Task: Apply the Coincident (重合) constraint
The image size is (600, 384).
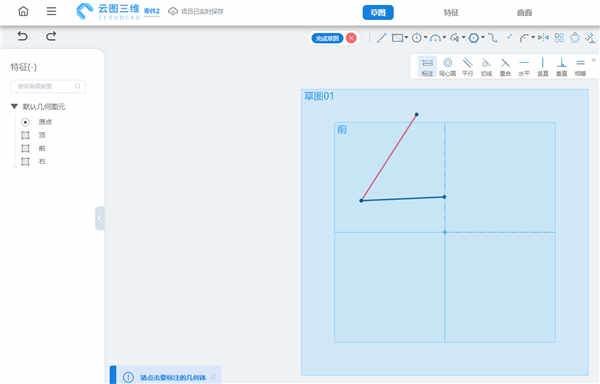Action: [x=505, y=67]
